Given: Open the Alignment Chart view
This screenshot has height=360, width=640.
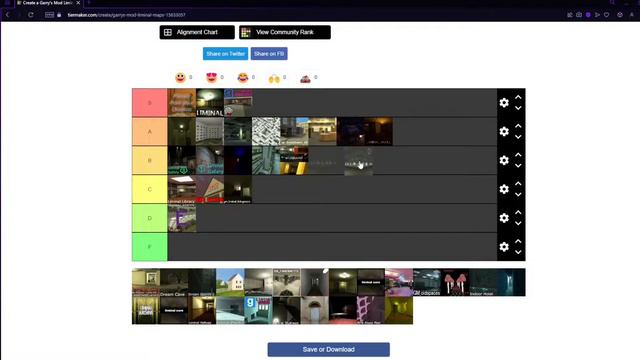Looking at the screenshot, I should coord(197,32).
